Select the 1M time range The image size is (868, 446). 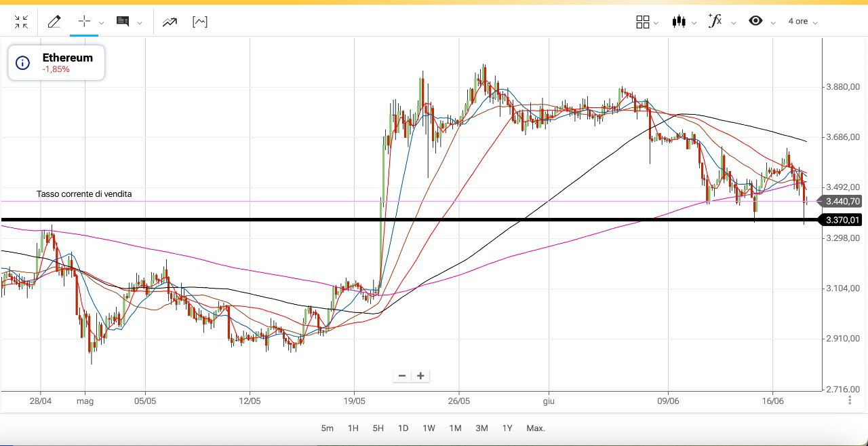[455, 428]
